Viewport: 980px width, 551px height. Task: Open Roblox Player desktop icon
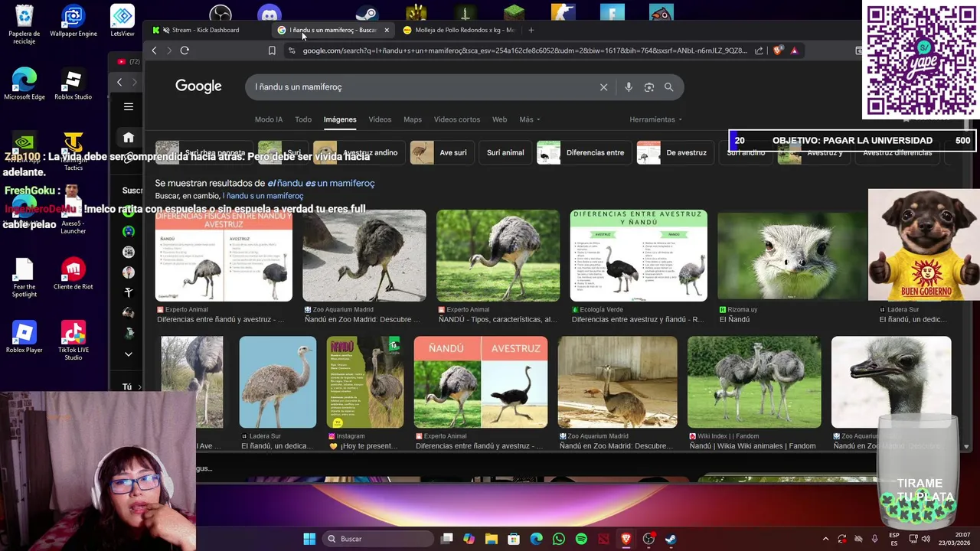tap(24, 337)
